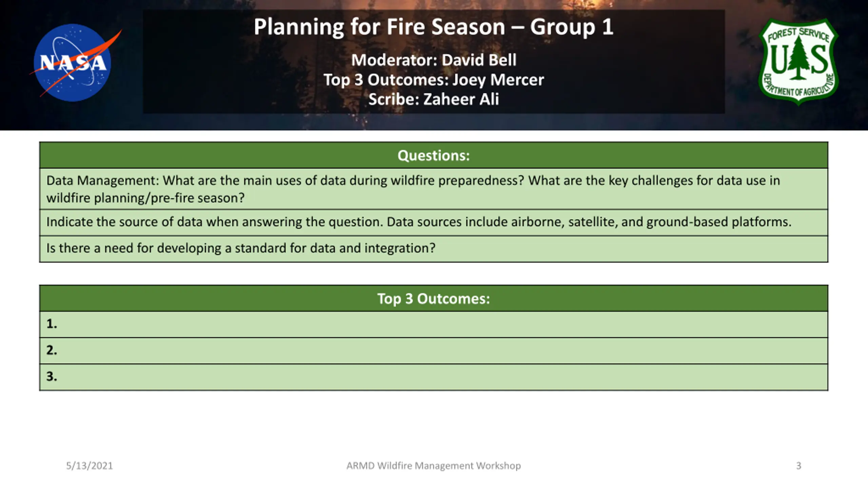Click the 'Indicate the source of data' row

point(434,223)
